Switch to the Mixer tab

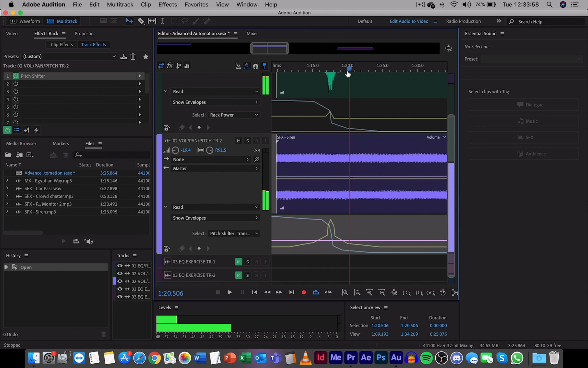point(252,34)
